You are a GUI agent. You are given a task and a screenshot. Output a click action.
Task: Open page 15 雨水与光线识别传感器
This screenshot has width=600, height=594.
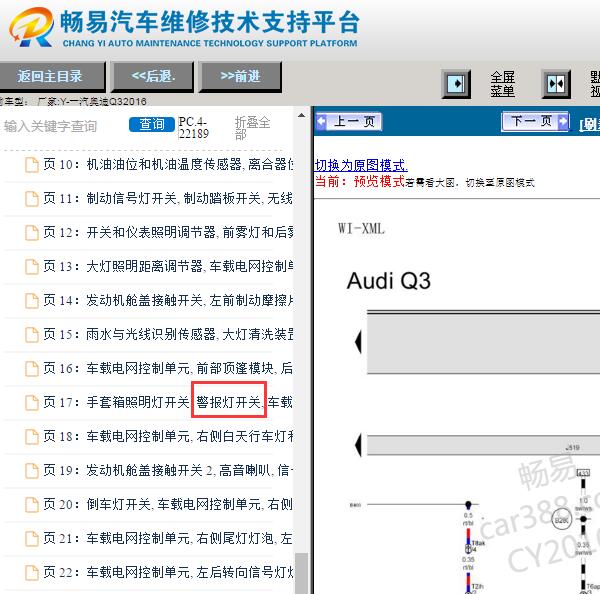pos(168,335)
